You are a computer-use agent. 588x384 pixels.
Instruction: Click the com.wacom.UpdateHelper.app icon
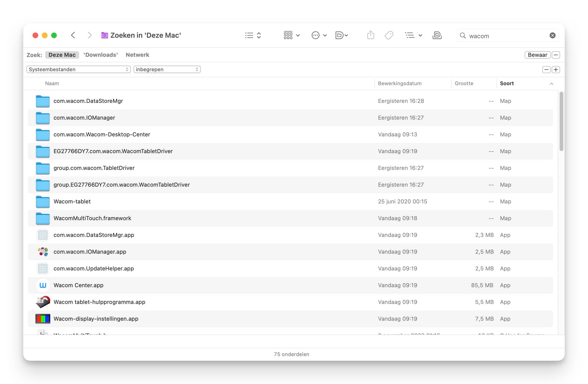click(x=43, y=269)
